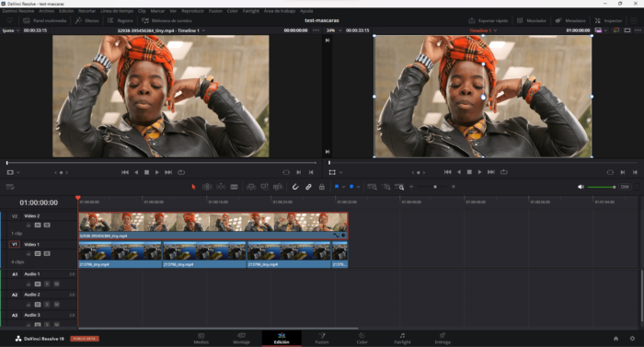
Task: Open the Timeline View Options icon
Action: point(10,187)
